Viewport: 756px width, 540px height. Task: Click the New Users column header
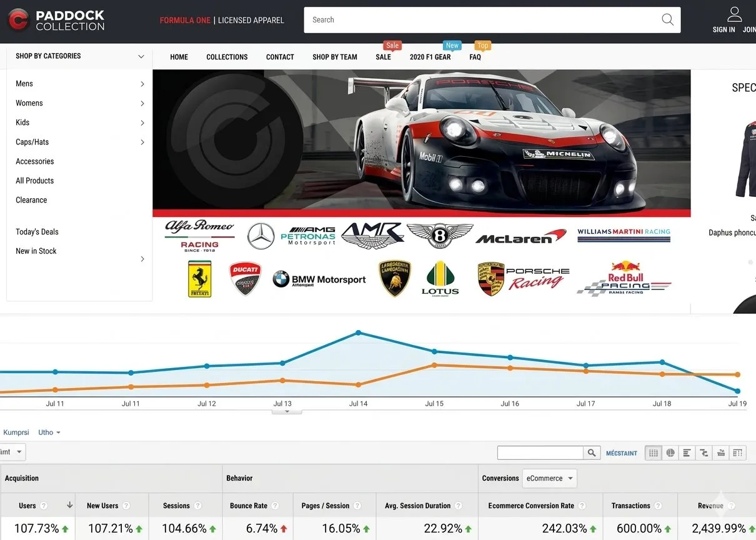[102, 506]
